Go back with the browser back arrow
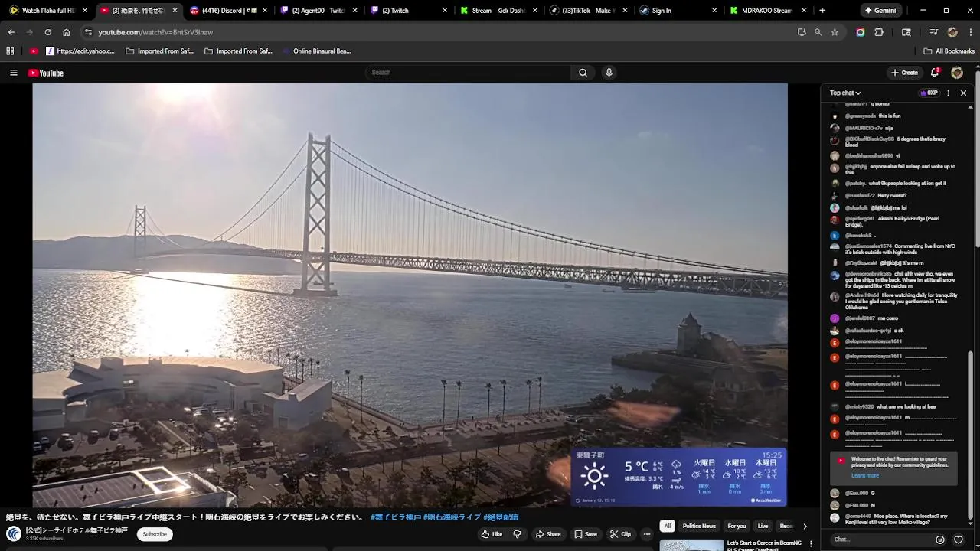The width and height of the screenshot is (980, 551). (11, 32)
